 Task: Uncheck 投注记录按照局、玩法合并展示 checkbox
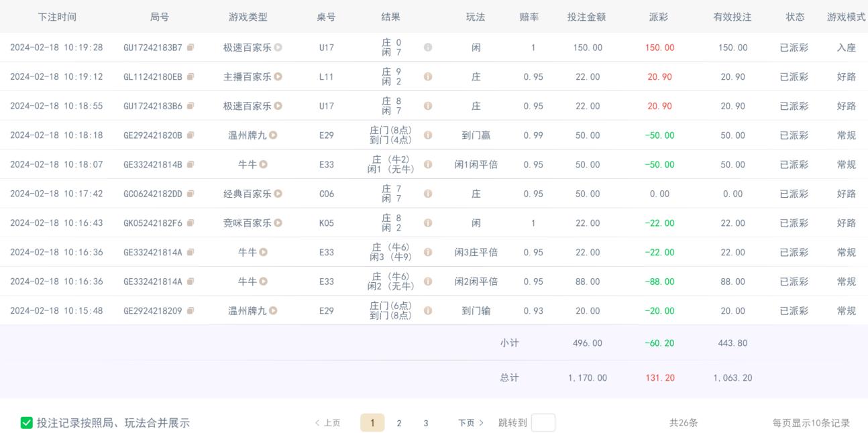click(27, 423)
